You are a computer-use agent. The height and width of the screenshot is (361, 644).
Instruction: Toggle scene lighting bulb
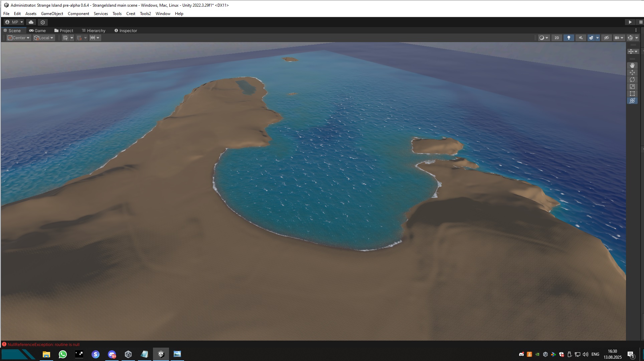[x=569, y=38]
